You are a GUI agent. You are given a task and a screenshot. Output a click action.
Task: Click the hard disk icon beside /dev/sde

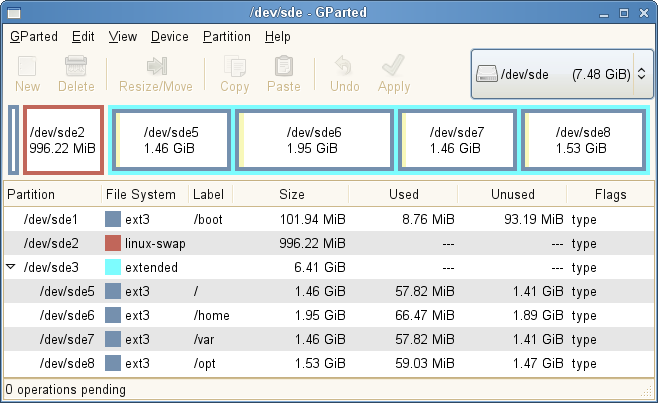click(x=487, y=74)
